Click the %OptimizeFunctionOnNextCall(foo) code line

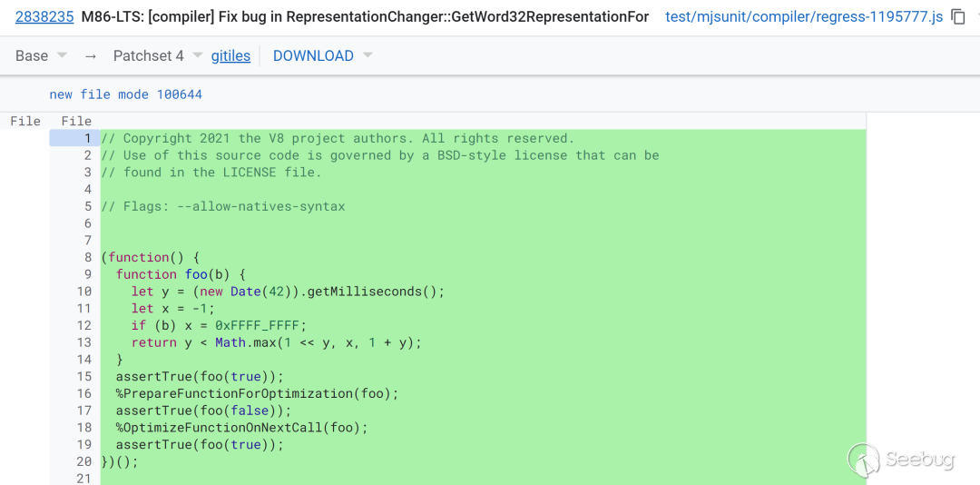(x=241, y=427)
